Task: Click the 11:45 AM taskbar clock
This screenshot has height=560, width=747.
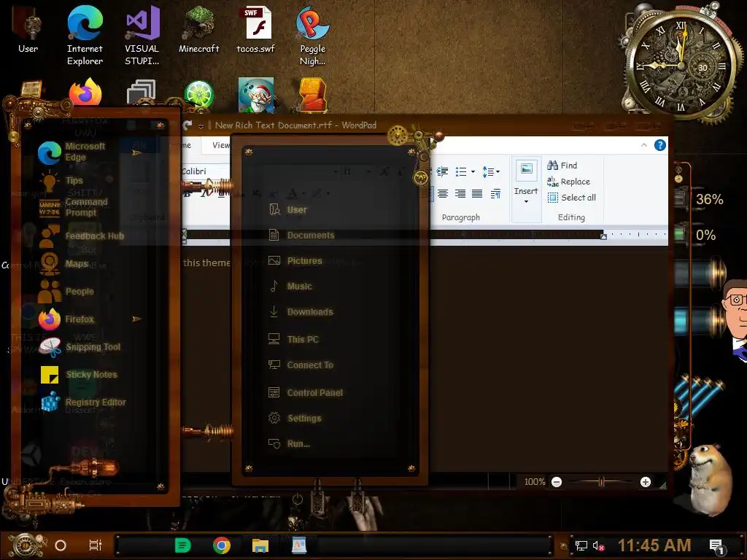Action: pos(654,545)
